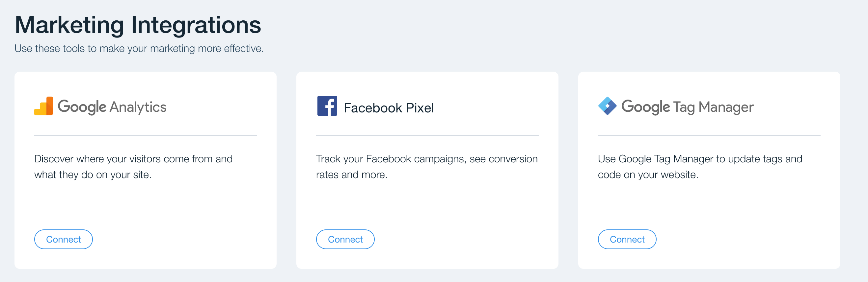The image size is (868, 282).
Task: Click the Google Analytics bar chart icon
Action: 43,106
